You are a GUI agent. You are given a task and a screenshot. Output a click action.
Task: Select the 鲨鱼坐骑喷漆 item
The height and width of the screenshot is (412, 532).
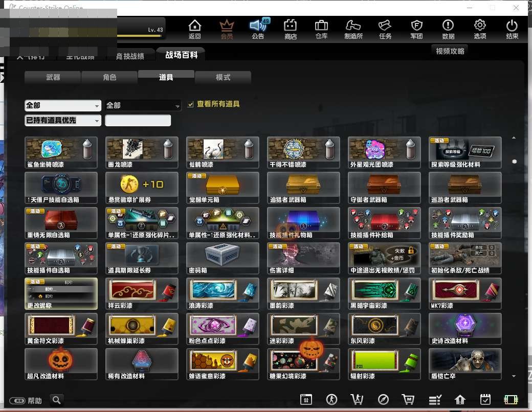point(61,153)
